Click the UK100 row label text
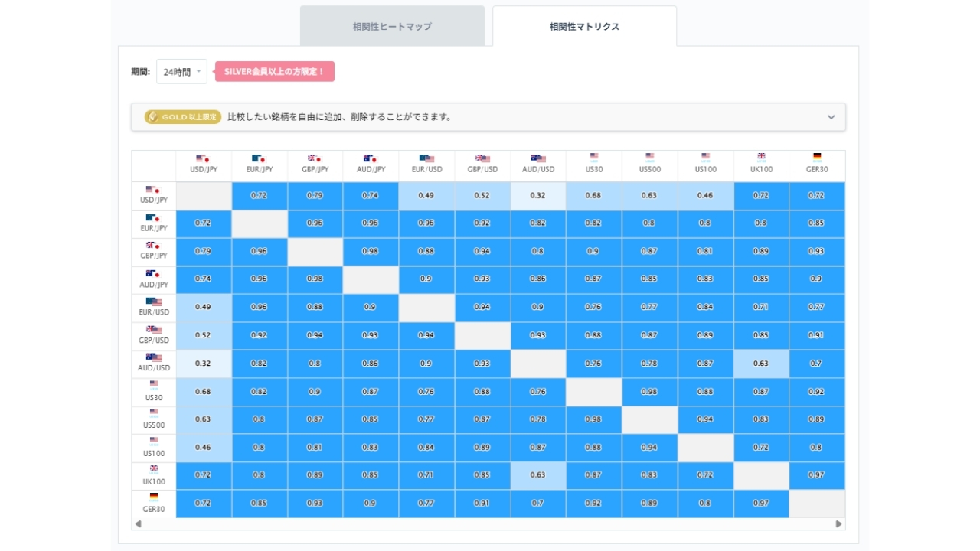Viewport: 980px width, 551px height. click(x=154, y=482)
